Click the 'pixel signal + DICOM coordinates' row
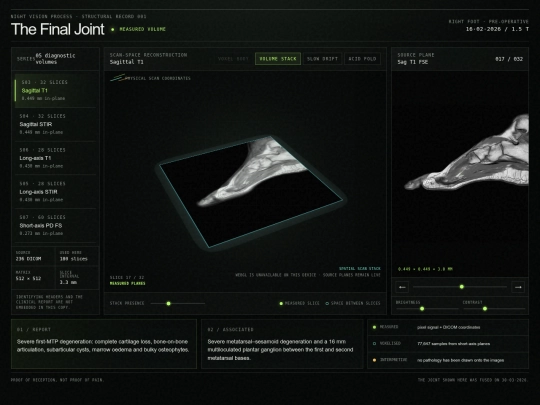 (448, 327)
